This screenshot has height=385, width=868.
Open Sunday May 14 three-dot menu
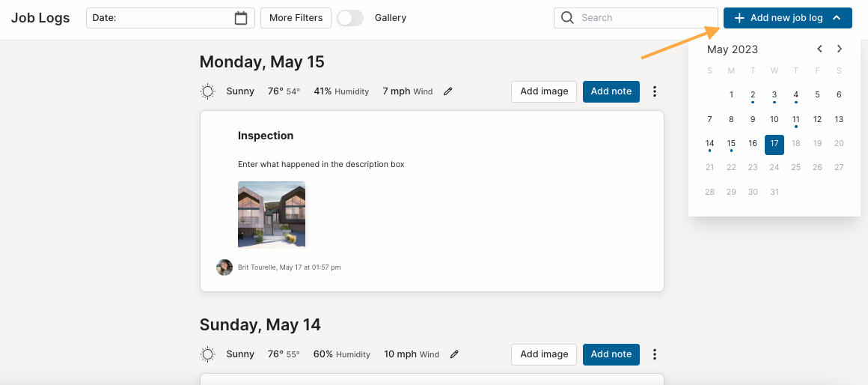point(655,354)
